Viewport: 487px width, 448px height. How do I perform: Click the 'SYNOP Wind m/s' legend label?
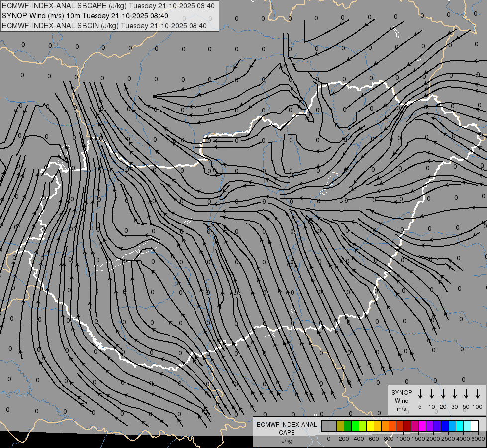pos(401,400)
